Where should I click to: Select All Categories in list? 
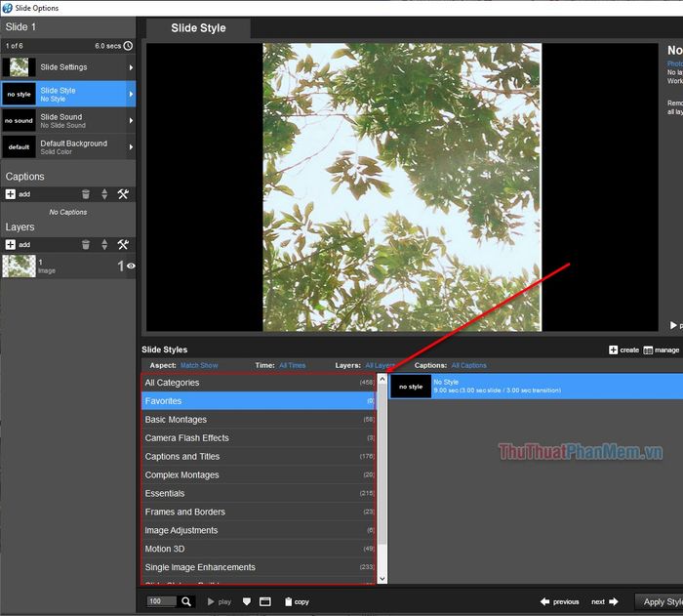[259, 383]
